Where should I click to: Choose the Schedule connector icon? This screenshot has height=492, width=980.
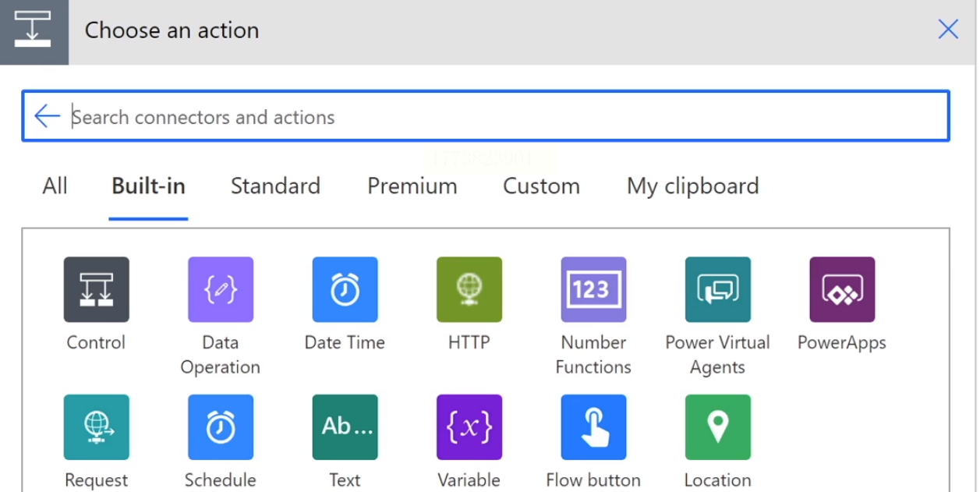pos(221,427)
